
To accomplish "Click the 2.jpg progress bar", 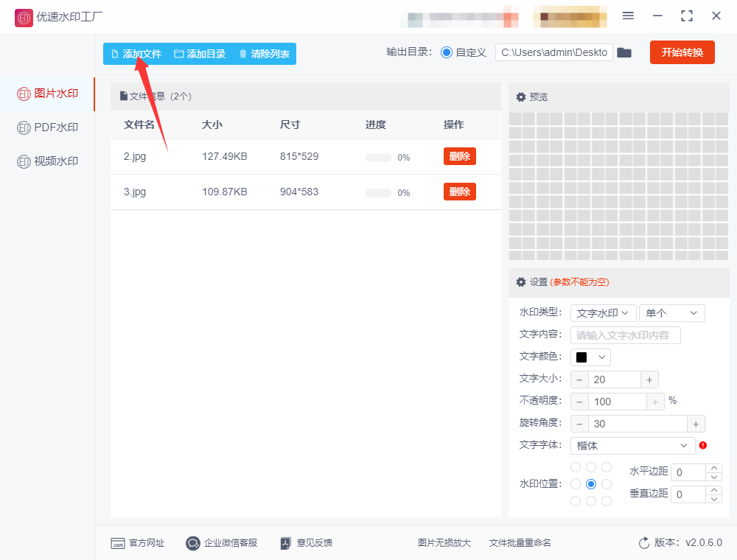I will tap(378, 158).
